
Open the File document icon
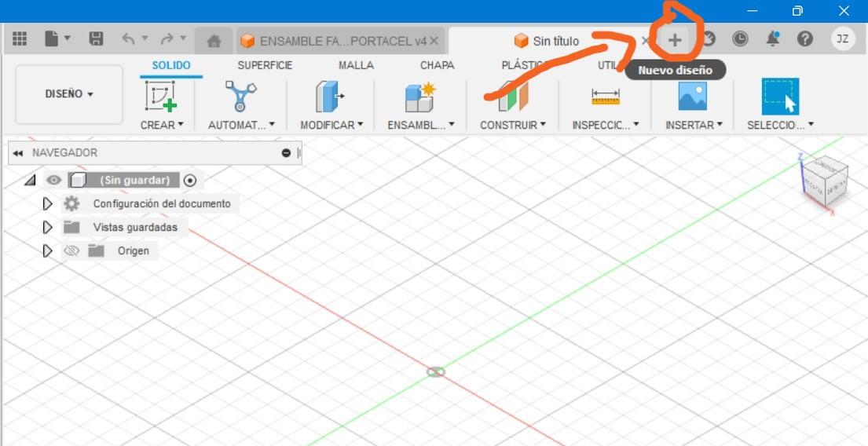pyautogui.click(x=52, y=38)
